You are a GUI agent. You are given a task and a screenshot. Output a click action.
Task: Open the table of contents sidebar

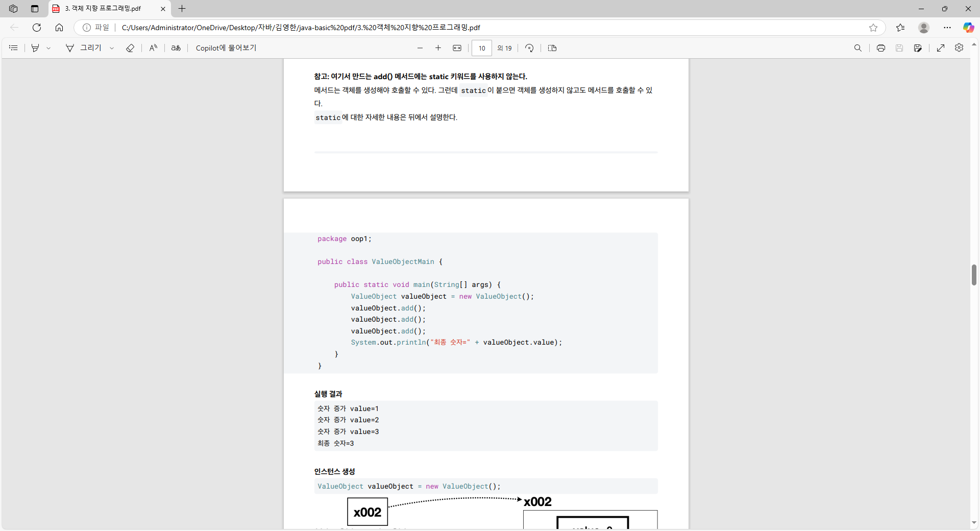click(14, 48)
